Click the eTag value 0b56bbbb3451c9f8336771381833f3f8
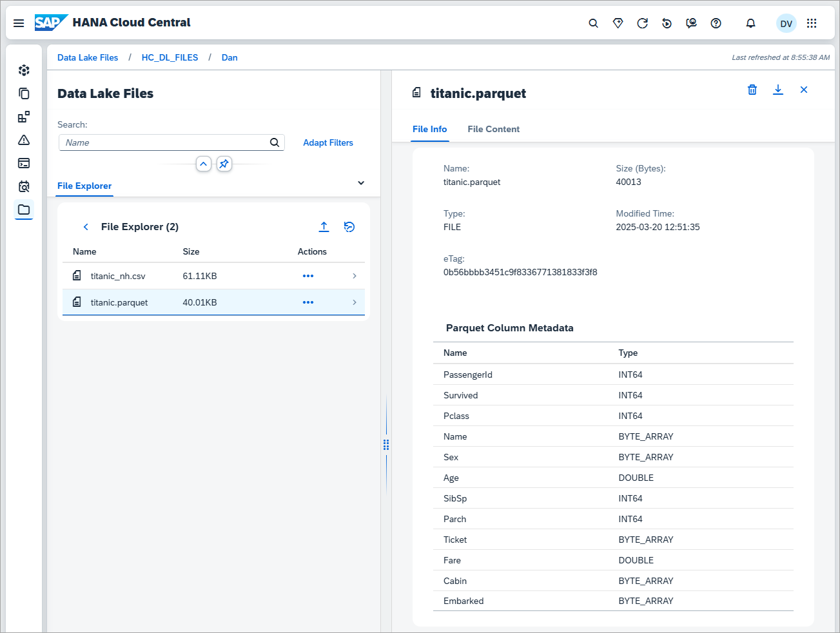The height and width of the screenshot is (633, 840). click(x=520, y=272)
